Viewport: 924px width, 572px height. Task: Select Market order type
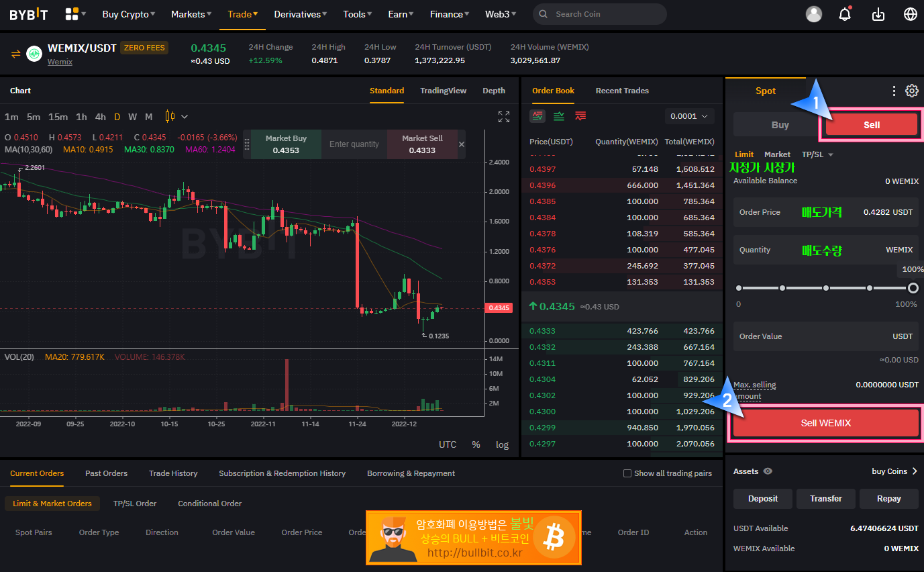pos(777,154)
